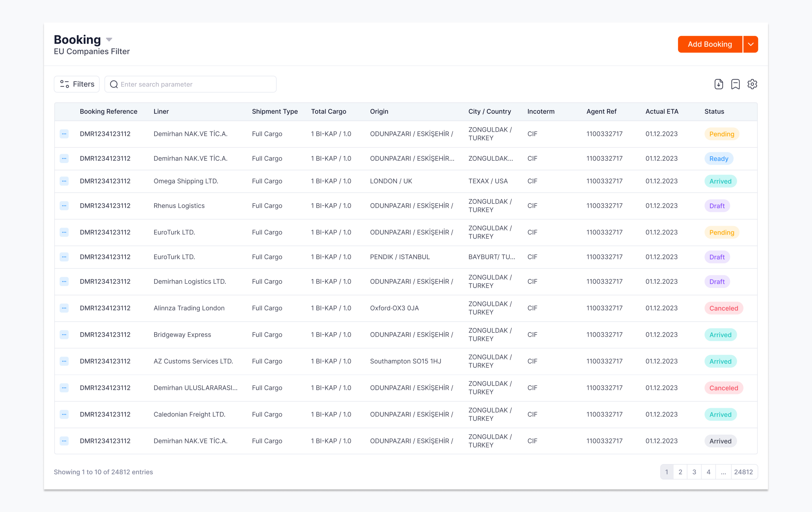Open row actions for the Bridgeway Express booking
The height and width of the screenshot is (512, 812).
coord(64,335)
